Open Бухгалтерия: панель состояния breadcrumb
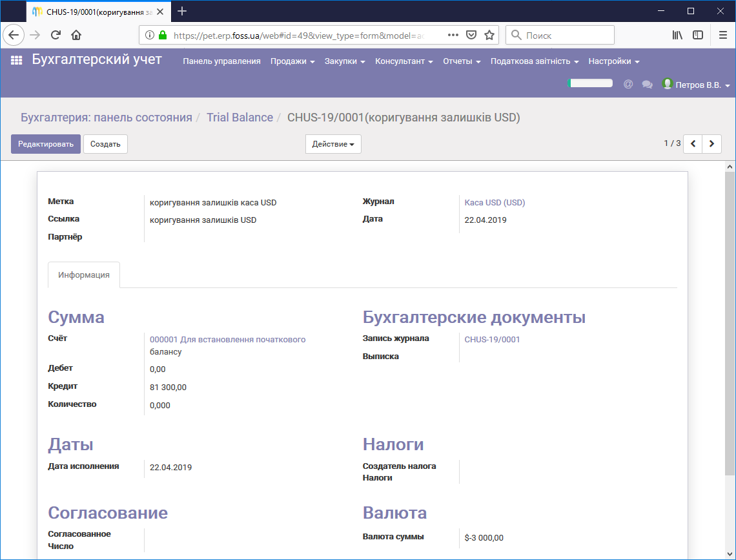Image resolution: width=736 pixels, height=560 pixels. pos(107,118)
